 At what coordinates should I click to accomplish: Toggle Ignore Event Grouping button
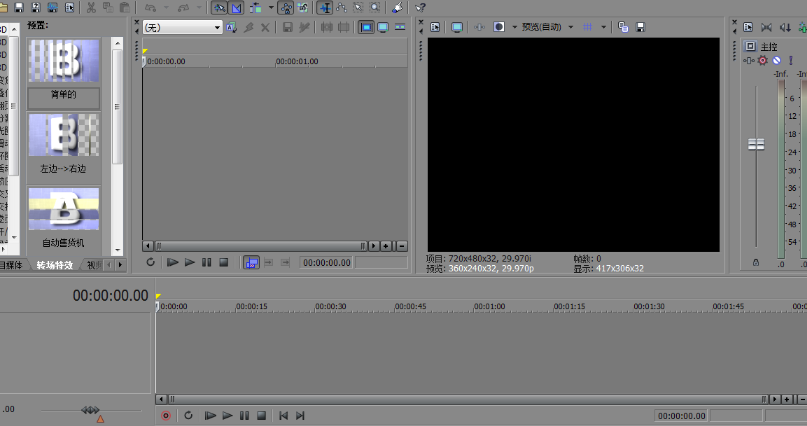303,8
